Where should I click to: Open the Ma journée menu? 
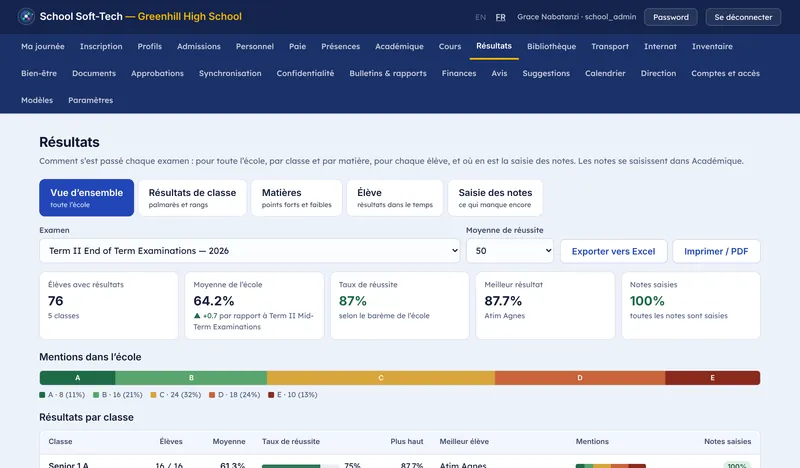click(x=43, y=46)
